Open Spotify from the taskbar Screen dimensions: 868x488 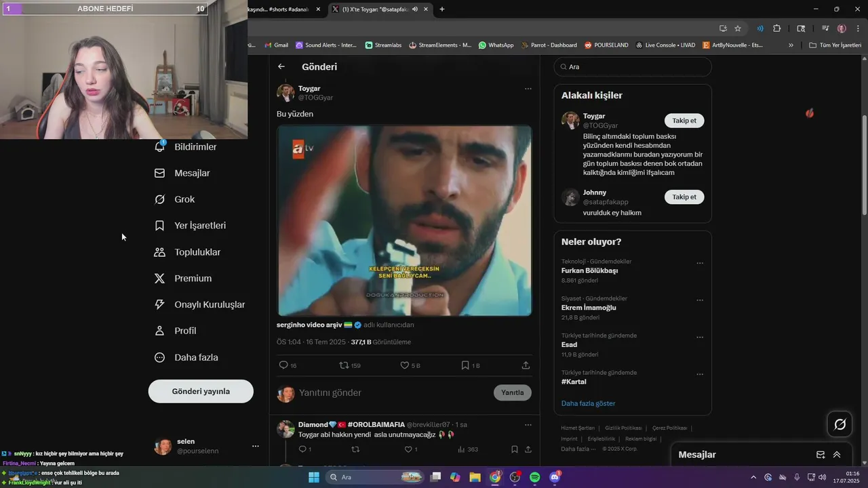(x=534, y=477)
